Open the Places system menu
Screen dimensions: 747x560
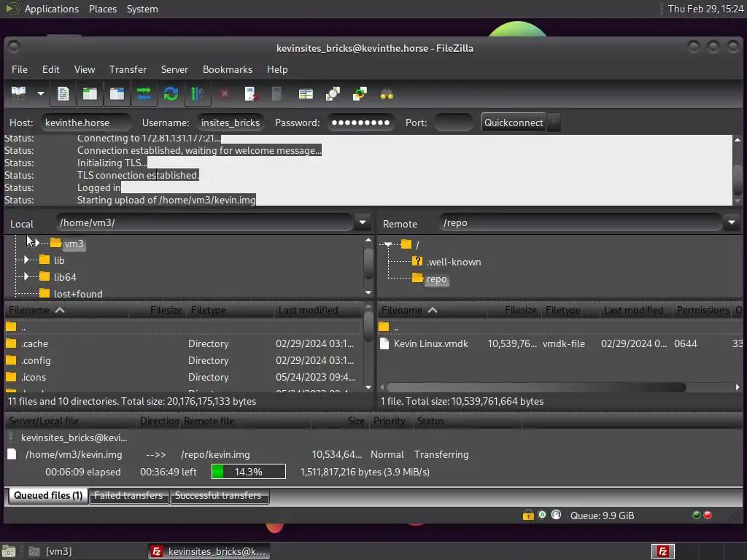pyautogui.click(x=102, y=9)
